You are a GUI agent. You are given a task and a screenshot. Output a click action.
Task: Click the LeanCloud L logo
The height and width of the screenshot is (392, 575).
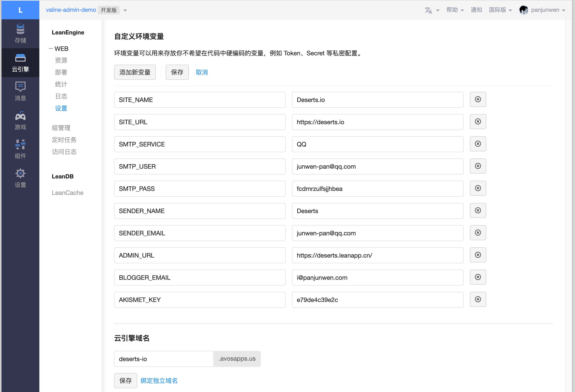coord(20,10)
